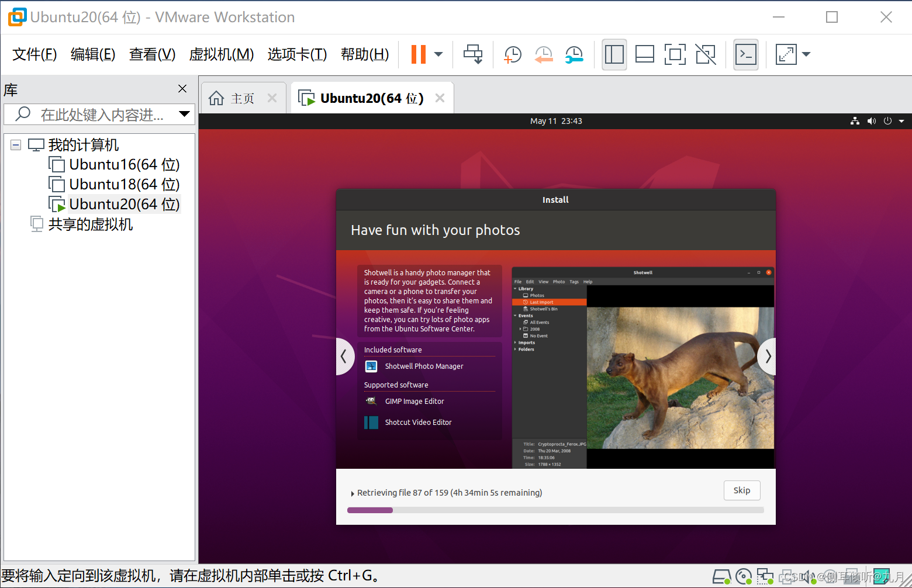Toggle the library sidebar panel view
This screenshot has width=912, height=588.
(x=614, y=54)
